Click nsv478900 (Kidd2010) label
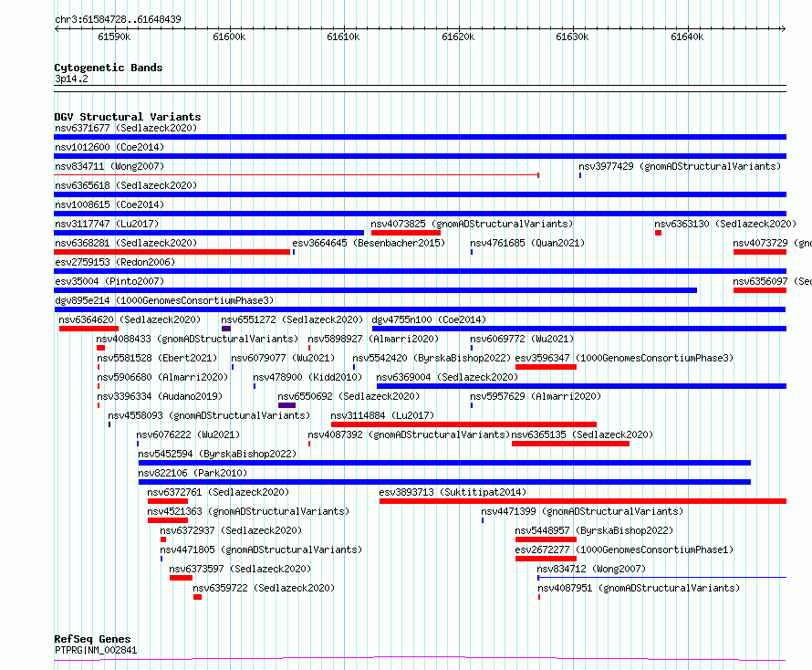This screenshot has width=812, height=670. (307, 377)
